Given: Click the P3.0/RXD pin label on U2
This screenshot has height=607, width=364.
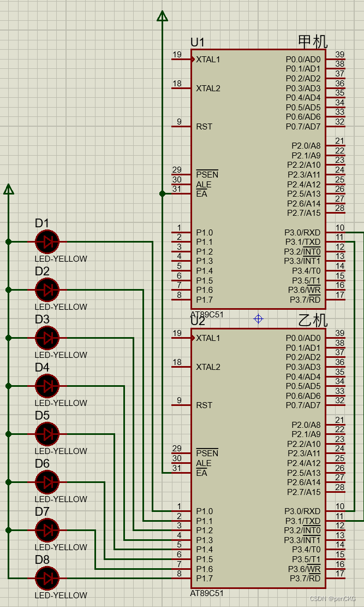Looking at the screenshot, I should click(302, 511).
